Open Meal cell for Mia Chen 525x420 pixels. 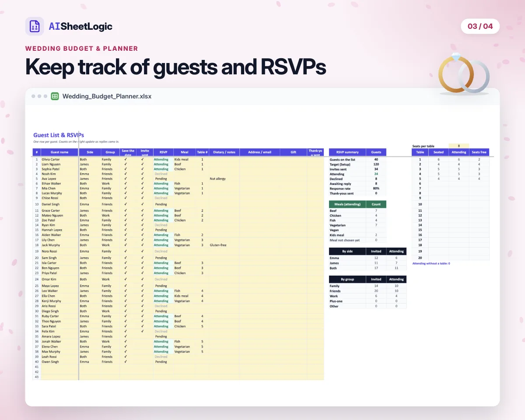point(184,189)
